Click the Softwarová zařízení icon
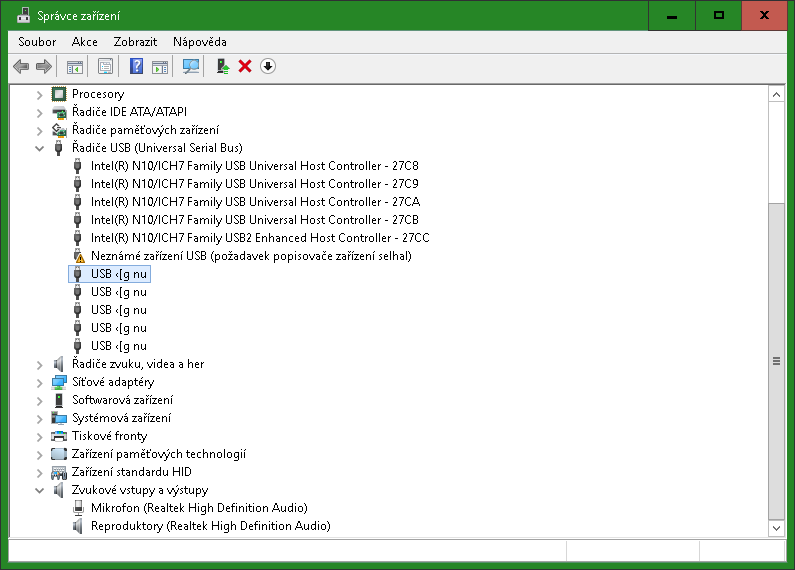Viewport: 795px width, 570px height. (59, 400)
